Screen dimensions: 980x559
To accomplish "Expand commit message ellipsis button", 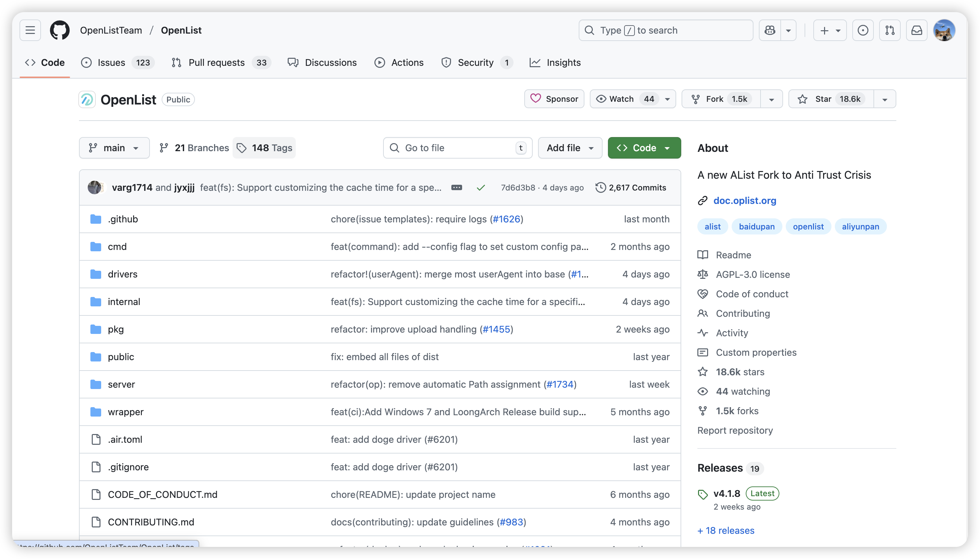I will click(x=457, y=187).
